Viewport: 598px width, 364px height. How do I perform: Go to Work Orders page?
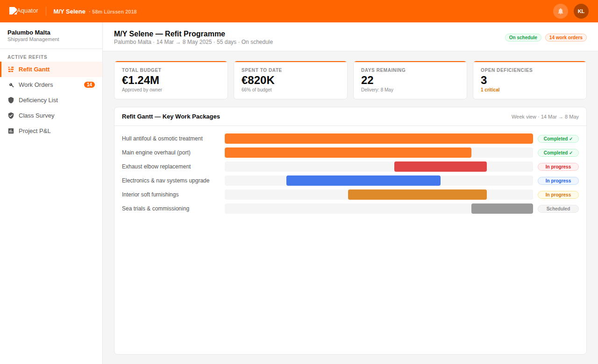coord(51,85)
